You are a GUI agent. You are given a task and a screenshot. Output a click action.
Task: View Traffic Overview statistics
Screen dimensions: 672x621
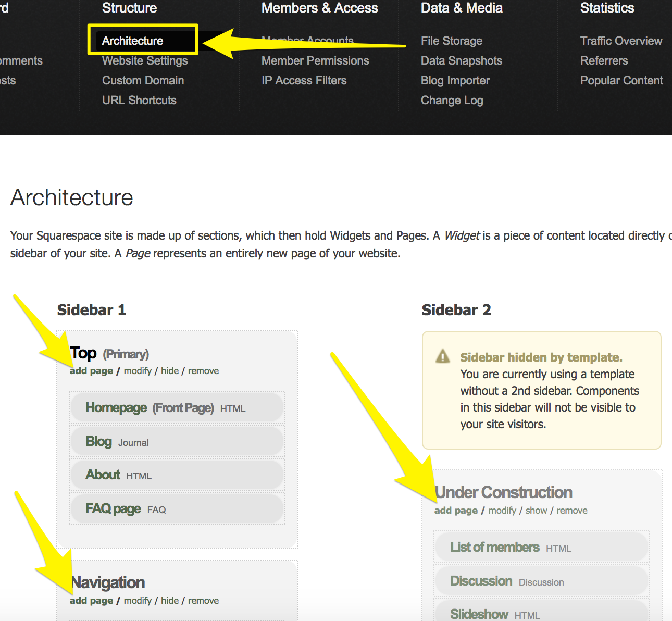pos(621,41)
